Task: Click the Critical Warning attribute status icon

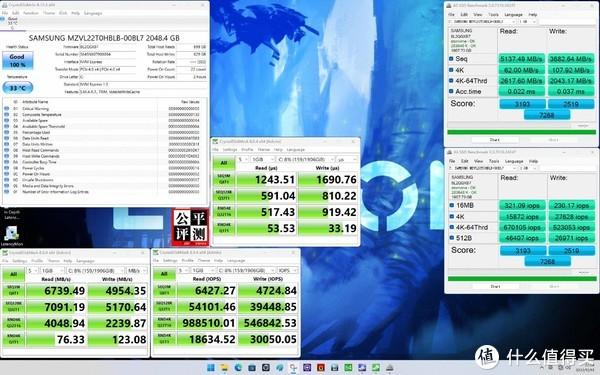Action: (6, 108)
